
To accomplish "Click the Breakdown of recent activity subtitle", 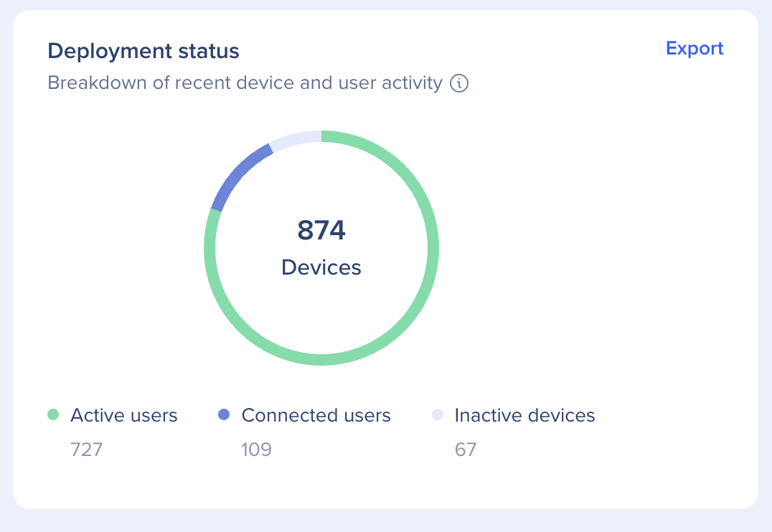I will point(245,83).
